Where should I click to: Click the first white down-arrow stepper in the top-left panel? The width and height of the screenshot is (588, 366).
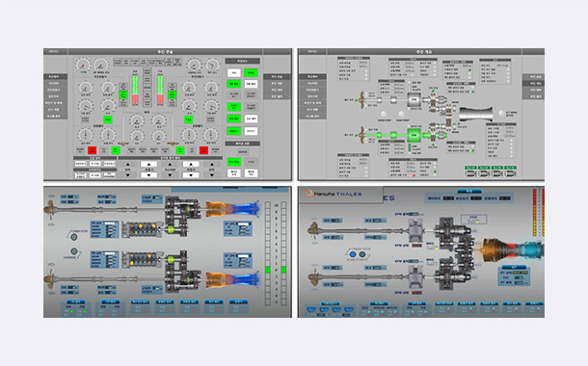[148, 175]
